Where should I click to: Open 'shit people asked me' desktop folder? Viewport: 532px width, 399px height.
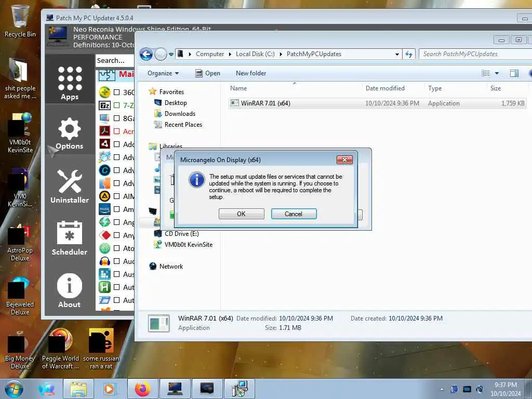coord(20,79)
